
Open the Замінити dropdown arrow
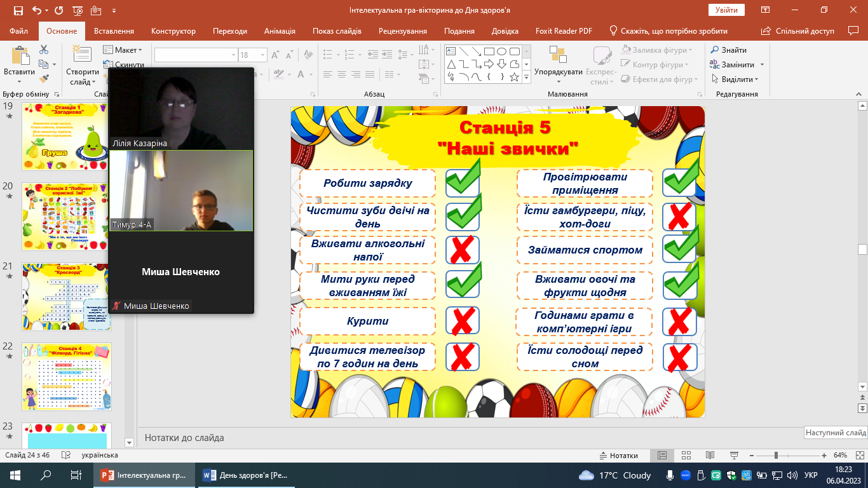pos(763,65)
